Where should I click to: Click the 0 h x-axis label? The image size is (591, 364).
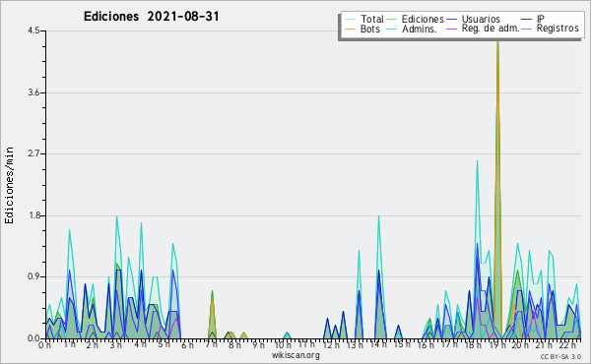point(44,344)
